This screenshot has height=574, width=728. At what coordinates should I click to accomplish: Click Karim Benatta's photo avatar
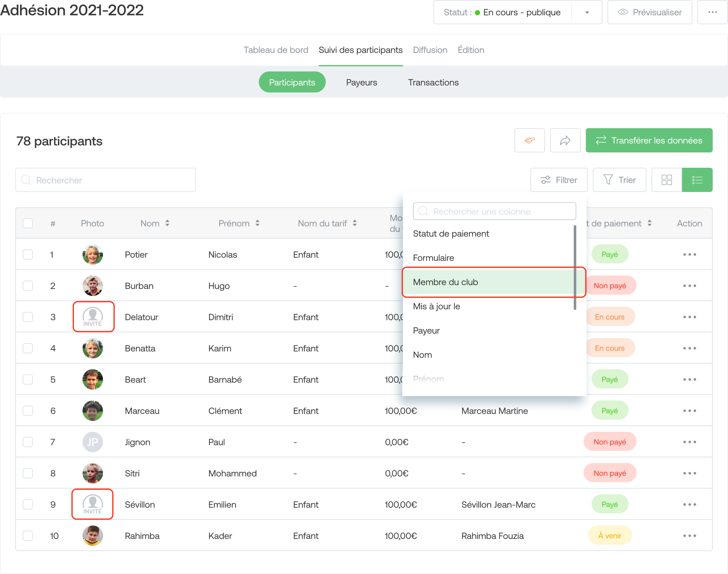pos(92,348)
